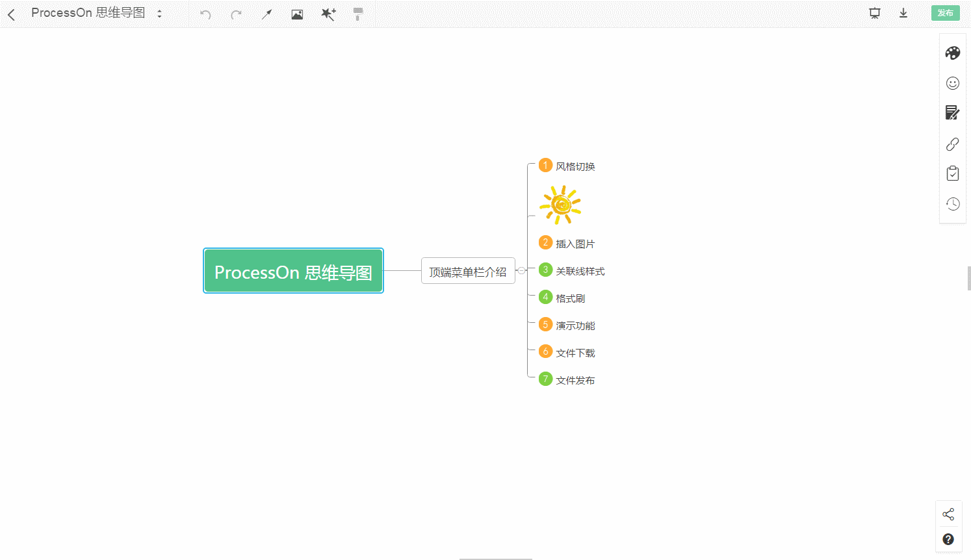The height and width of the screenshot is (560, 971).
Task: Insert a hyperlink with the link icon
Action: [952, 144]
